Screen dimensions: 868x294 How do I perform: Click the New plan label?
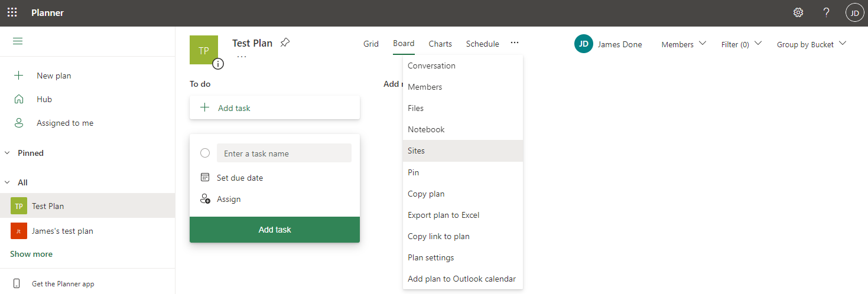tap(54, 76)
